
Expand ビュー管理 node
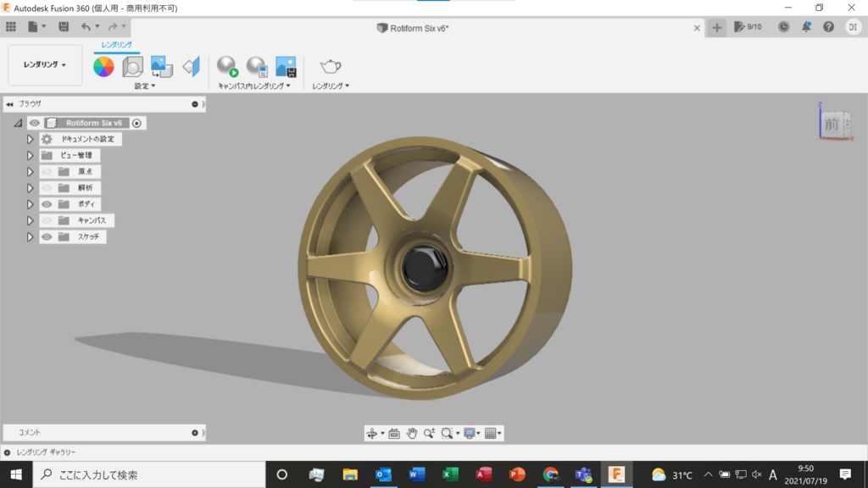coord(30,156)
